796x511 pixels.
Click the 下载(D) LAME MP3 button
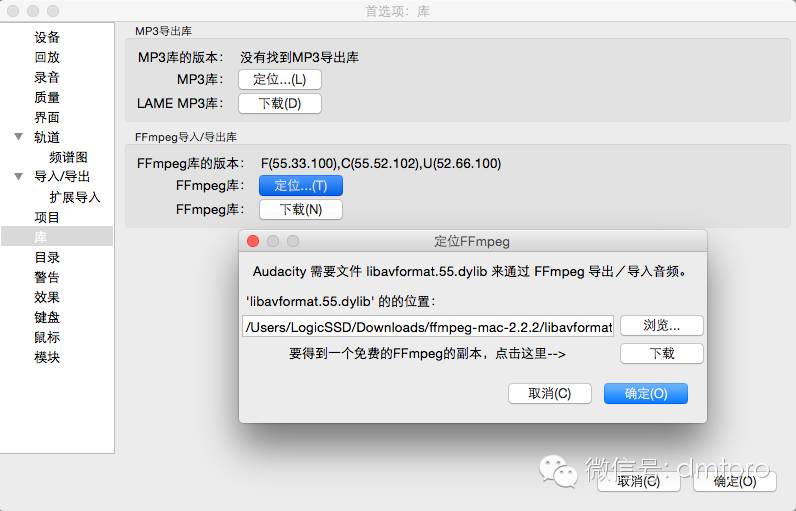coord(280,104)
